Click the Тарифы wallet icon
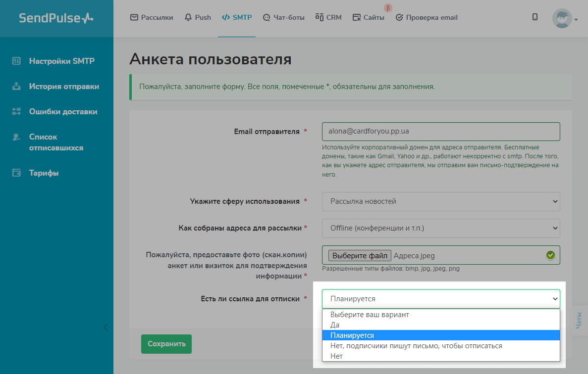588x374 pixels. [16, 173]
